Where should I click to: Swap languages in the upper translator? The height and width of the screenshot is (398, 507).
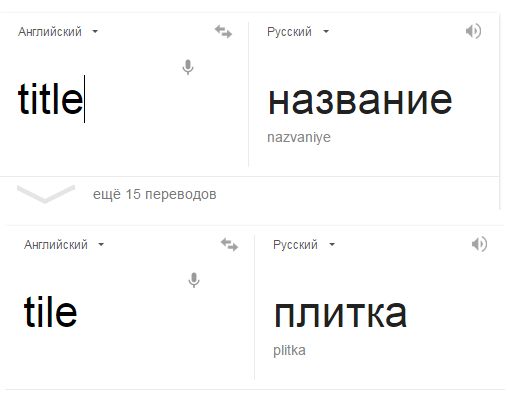pyautogui.click(x=223, y=32)
